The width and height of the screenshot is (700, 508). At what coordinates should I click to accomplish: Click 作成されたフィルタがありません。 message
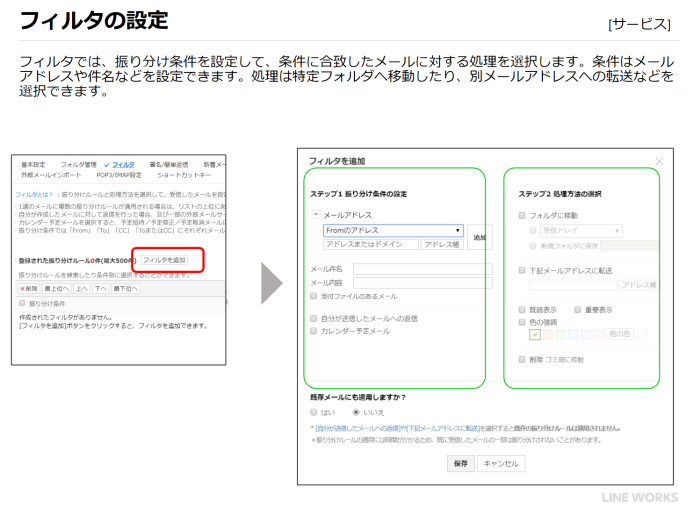(x=65, y=317)
